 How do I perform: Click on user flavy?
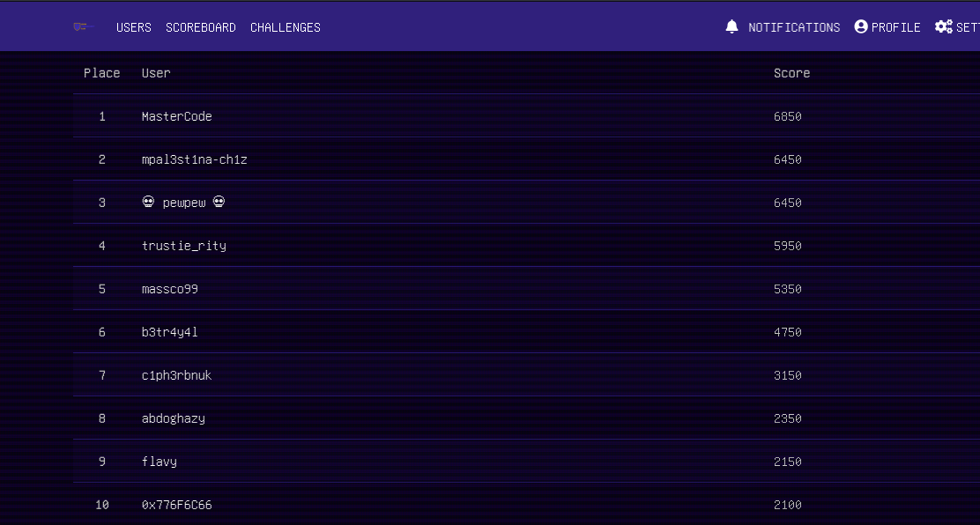point(160,462)
